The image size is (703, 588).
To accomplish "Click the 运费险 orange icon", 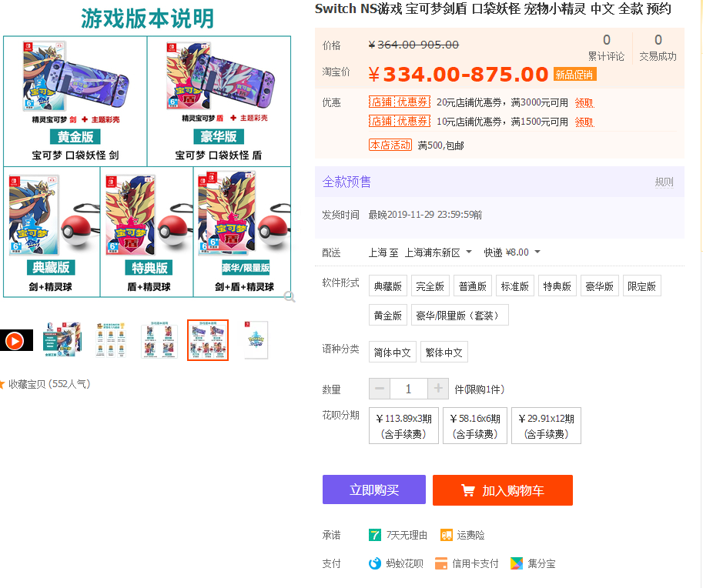I will (447, 535).
